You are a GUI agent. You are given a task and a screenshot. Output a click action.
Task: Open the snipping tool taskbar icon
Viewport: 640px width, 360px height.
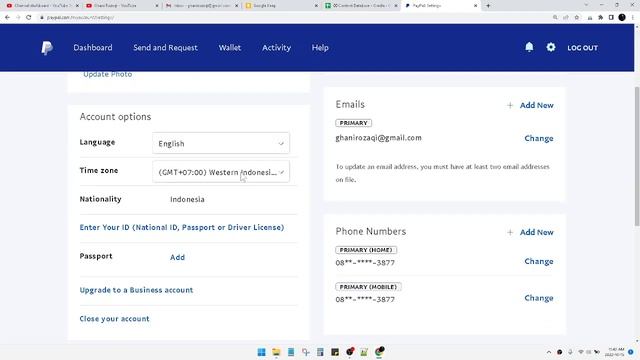point(306,352)
